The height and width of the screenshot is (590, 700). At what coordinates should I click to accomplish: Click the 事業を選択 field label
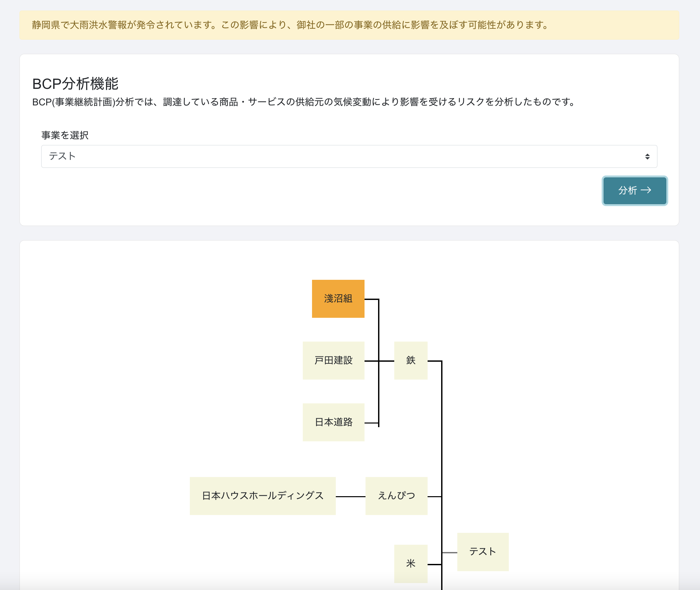[65, 135]
